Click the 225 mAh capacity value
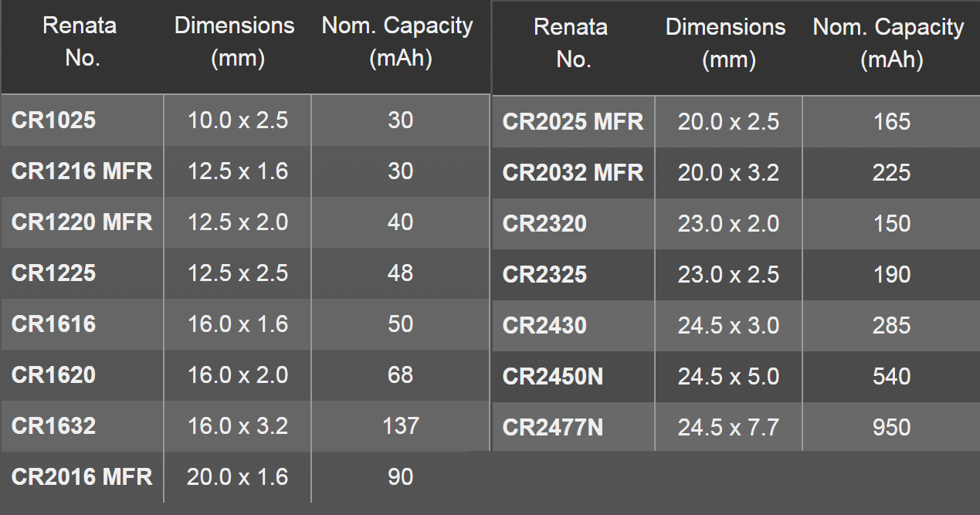The image size is (980, 515). [892, 173]
